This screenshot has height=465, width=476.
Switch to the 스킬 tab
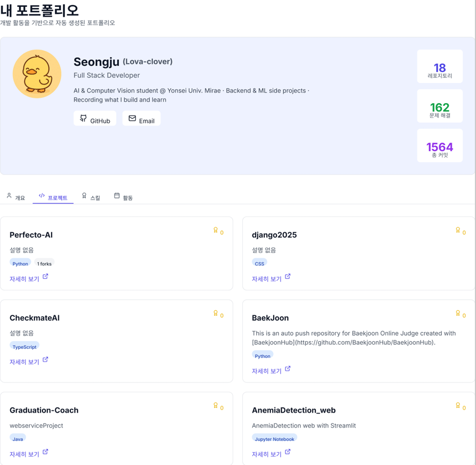click(x=91, y=196)
